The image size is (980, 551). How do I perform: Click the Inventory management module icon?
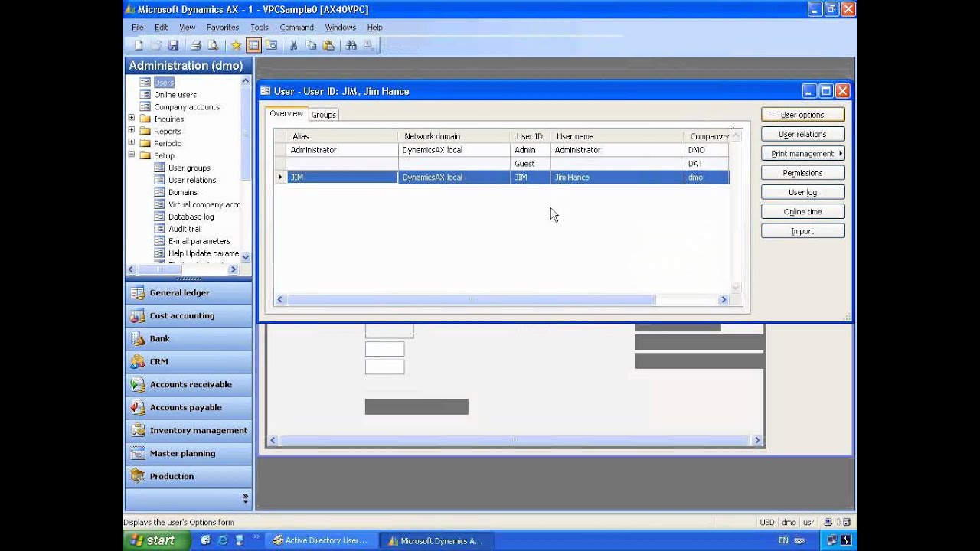coord(138,430)
